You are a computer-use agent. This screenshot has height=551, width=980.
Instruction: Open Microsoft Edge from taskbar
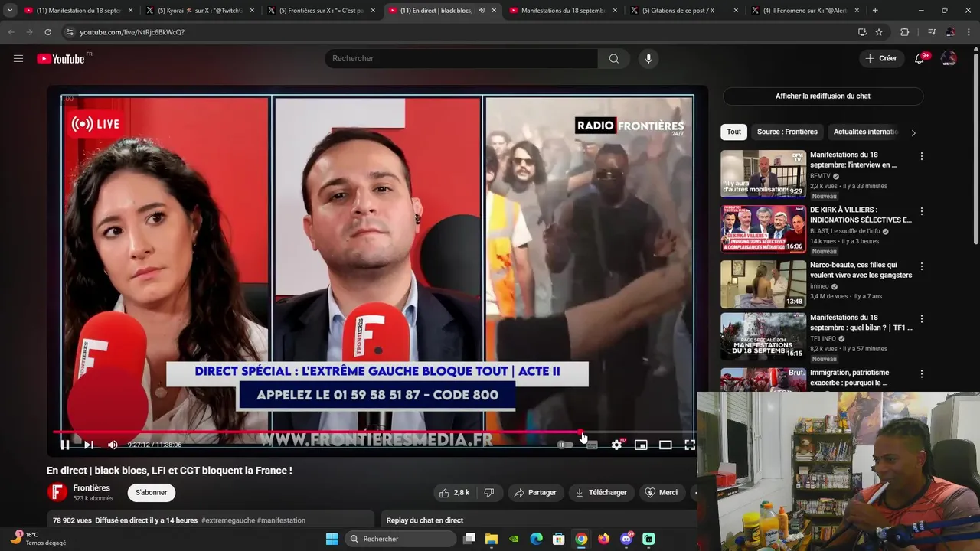pos(537,539)
